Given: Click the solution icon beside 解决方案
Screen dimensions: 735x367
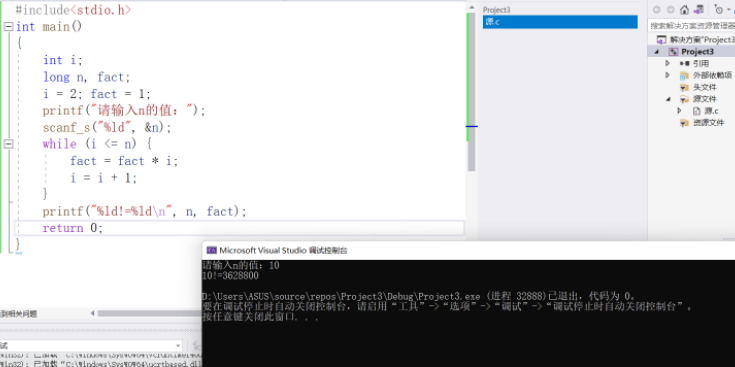Looking at the screenshot, I should pos(661,40).
